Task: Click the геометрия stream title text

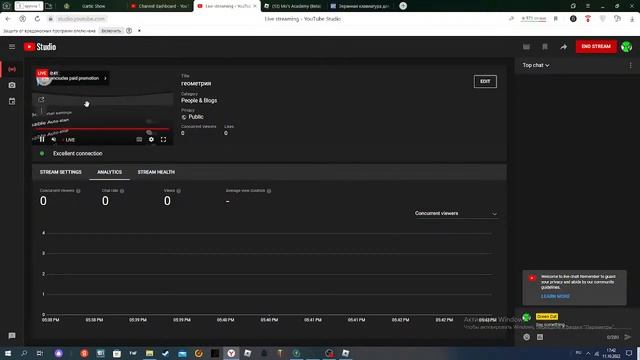Action: [196, 83]
